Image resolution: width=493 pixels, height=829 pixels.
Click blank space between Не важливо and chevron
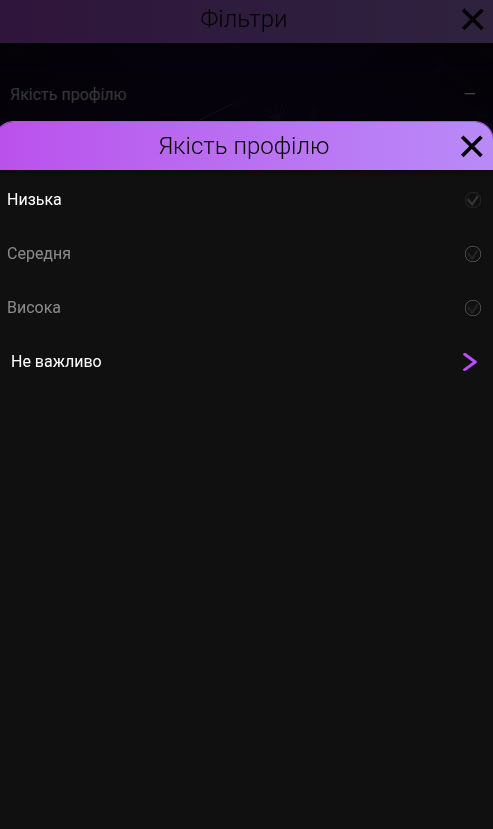[281, 362]
